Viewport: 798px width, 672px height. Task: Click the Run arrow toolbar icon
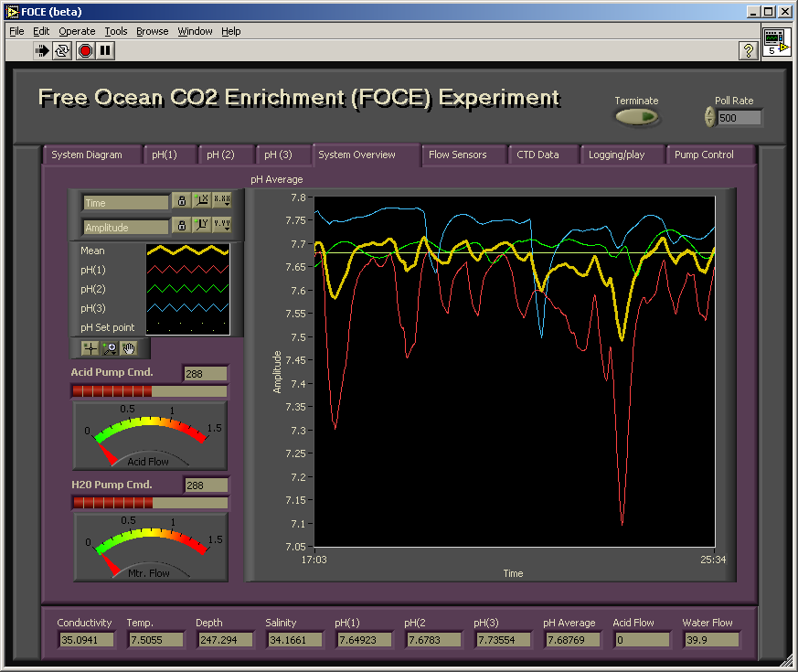42,51
